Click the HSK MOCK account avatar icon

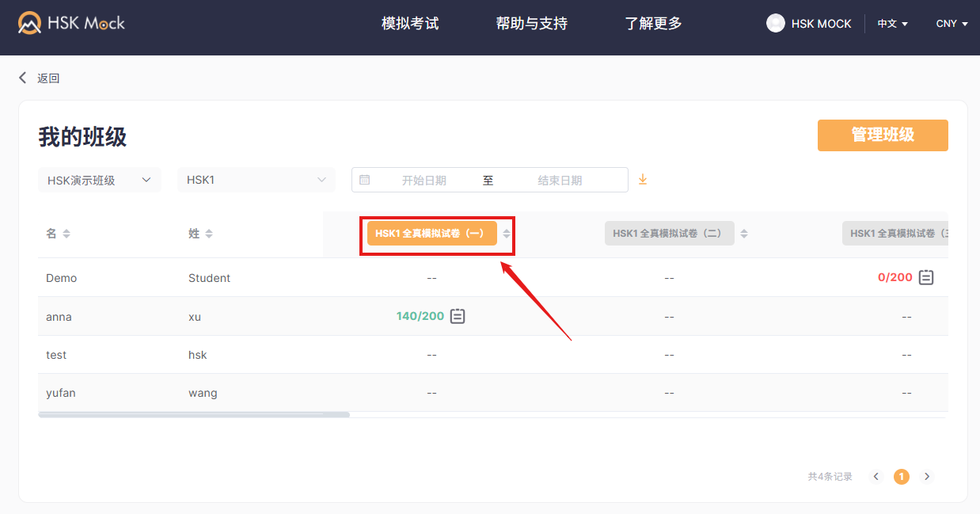(x=775, y=23)
